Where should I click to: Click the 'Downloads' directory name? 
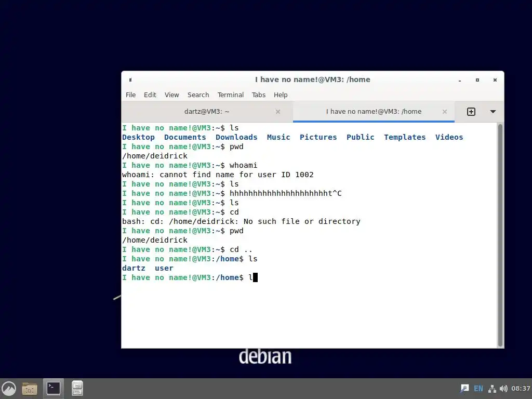coord(236,137)
